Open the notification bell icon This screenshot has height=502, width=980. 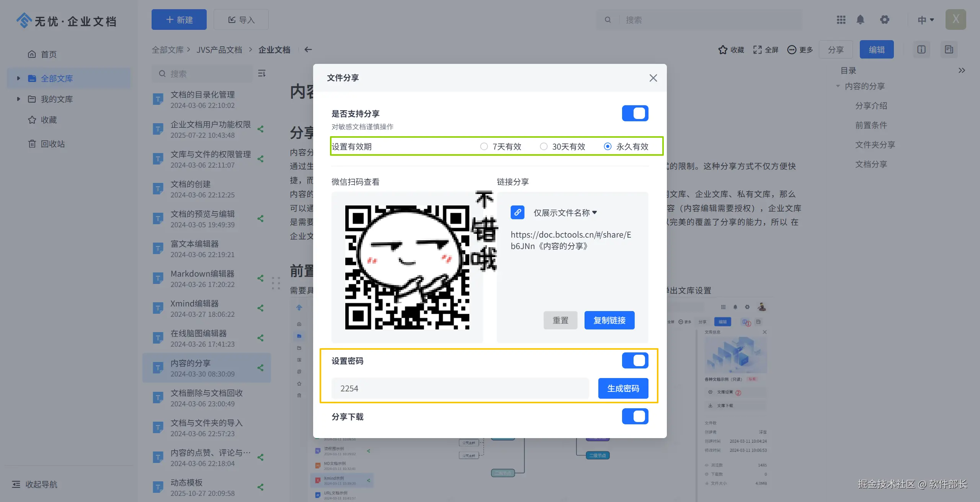[860, 20]
